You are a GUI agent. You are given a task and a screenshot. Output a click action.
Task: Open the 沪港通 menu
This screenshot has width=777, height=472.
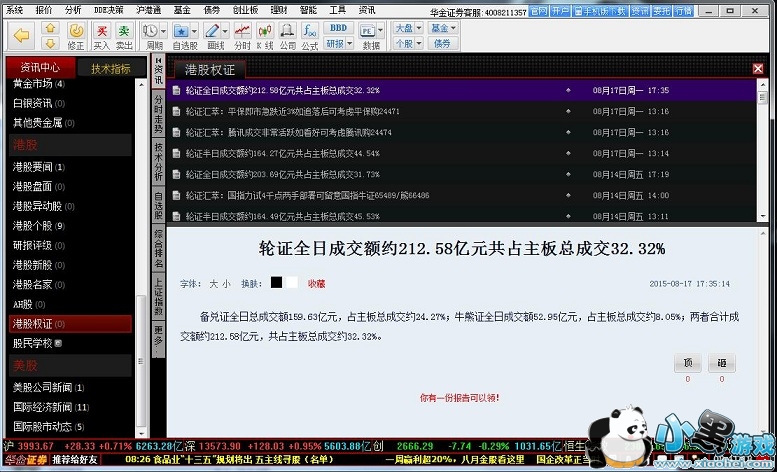tap(148, 9)
